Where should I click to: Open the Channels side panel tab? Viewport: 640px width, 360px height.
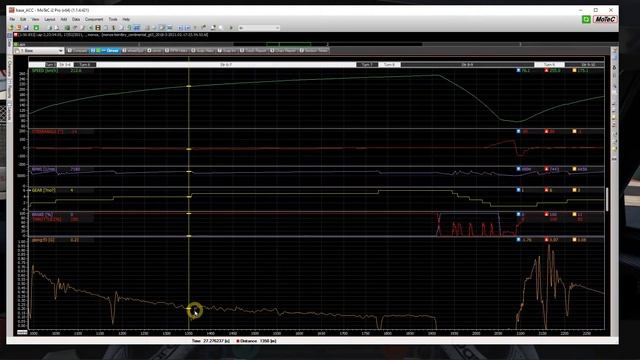pyautogui.click(x=9, y=67)
